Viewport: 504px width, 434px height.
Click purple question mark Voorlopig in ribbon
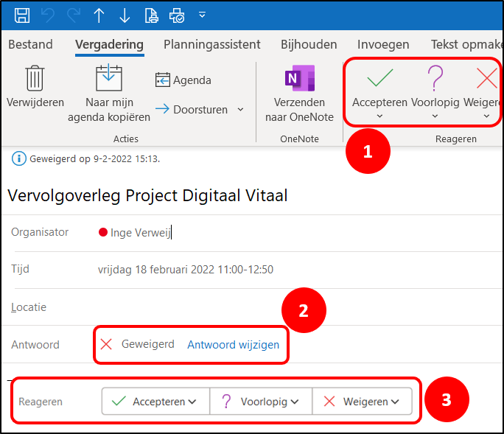[435, 78]
